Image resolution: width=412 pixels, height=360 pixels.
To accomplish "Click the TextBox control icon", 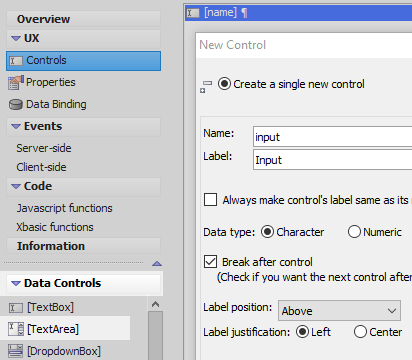I will [15, 307].
